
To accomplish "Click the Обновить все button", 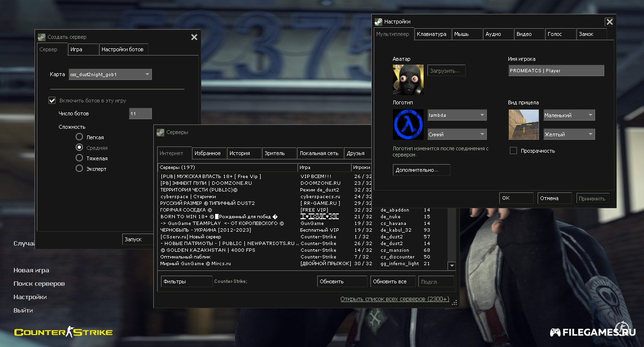I will click(x=393, y=281).
